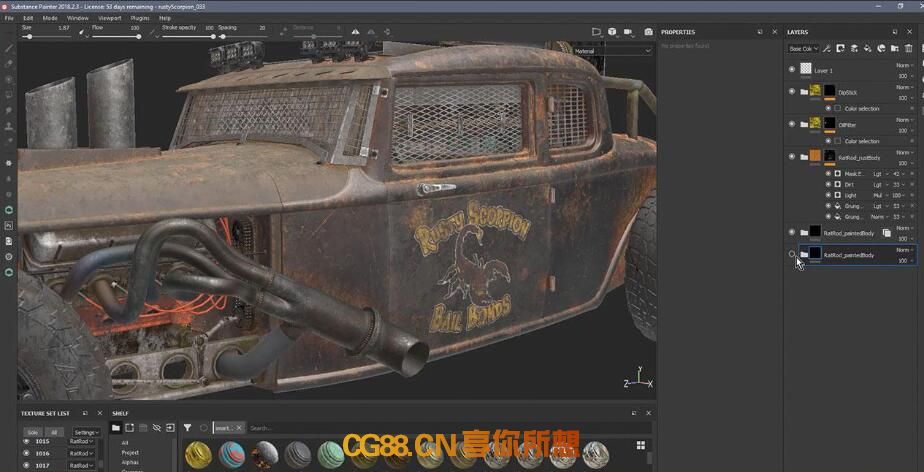
Task: Select the Polygon fill tool in left toolbar
Action: [9, 94]
